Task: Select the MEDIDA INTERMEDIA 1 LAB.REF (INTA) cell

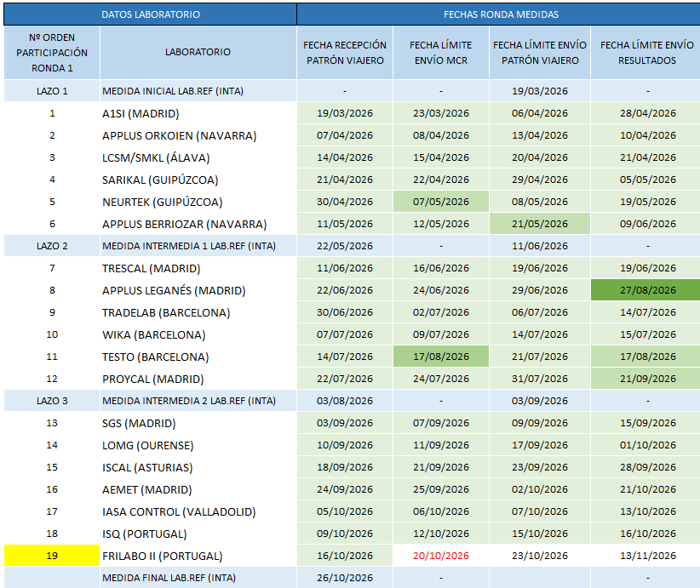Action: (198, 246)
